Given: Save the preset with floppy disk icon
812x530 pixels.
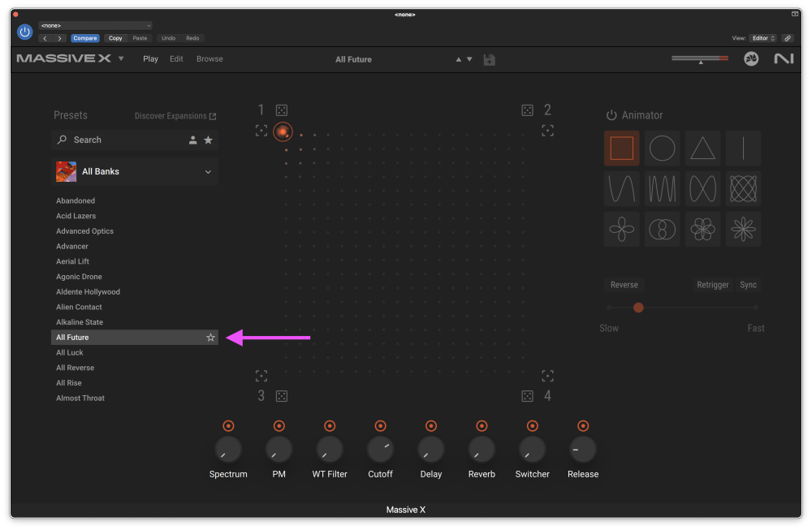Looking at the screenshot, I should tap(490, 60).
